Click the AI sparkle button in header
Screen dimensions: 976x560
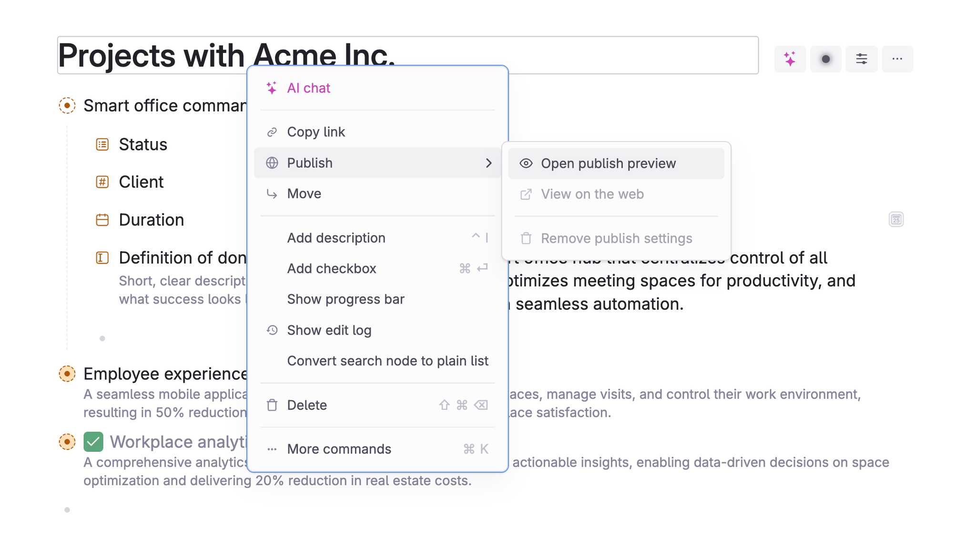790,59
